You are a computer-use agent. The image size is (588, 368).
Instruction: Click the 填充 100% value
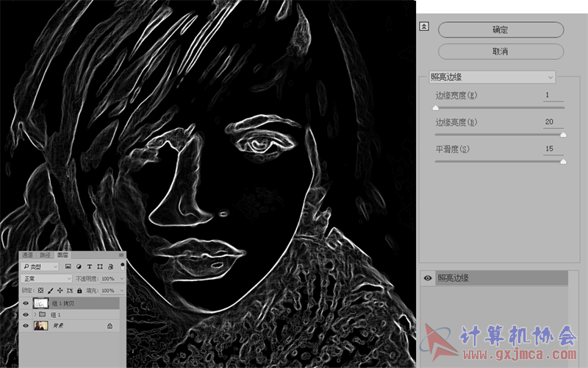(x=108, y=291)
